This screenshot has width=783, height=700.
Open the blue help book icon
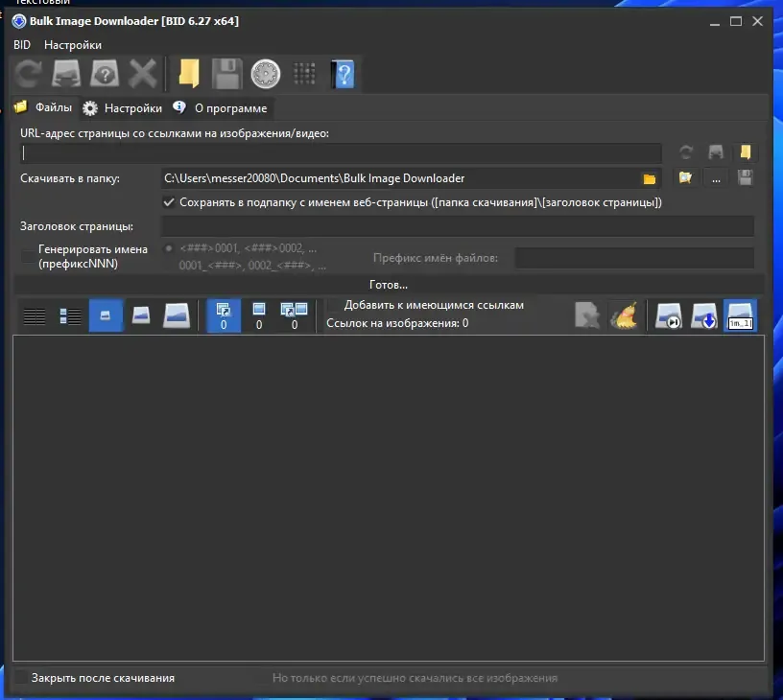[344, 75]
